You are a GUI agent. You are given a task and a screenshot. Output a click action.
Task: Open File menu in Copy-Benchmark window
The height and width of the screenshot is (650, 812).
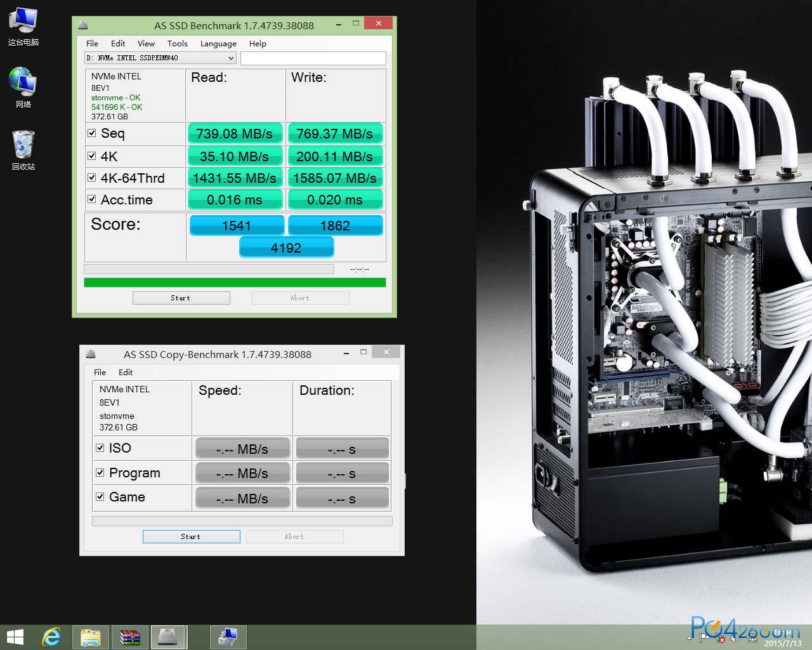pyautogui.click(x=100, y=372)
